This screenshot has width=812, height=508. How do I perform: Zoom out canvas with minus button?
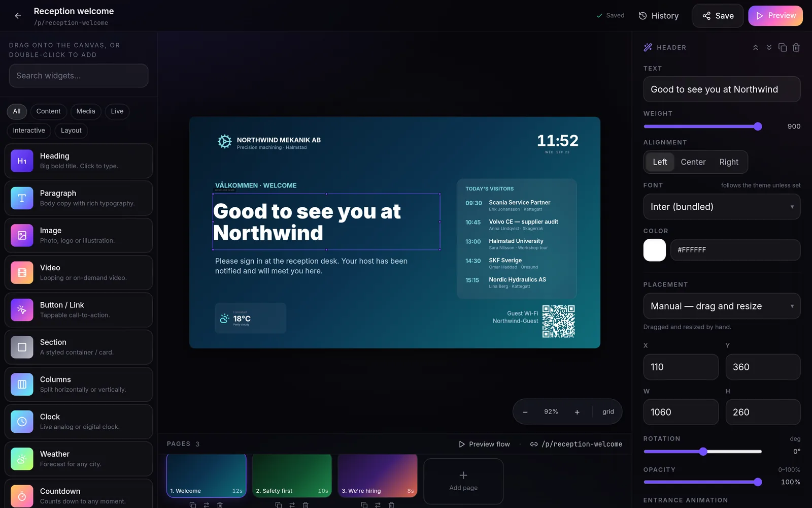525,412
